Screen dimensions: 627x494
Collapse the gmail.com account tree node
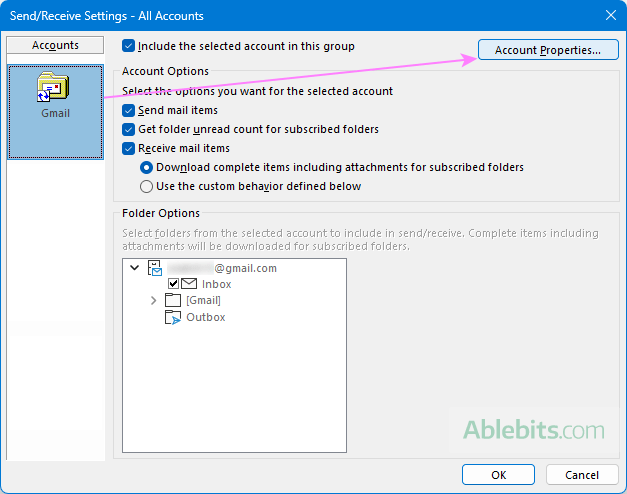tap(135, 268)
